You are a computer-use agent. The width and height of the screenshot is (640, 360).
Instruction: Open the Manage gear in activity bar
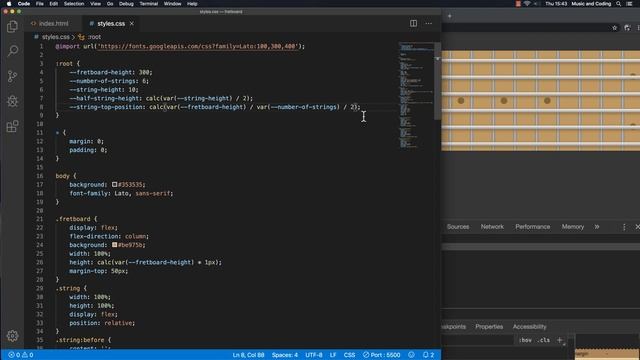[12, 336]
